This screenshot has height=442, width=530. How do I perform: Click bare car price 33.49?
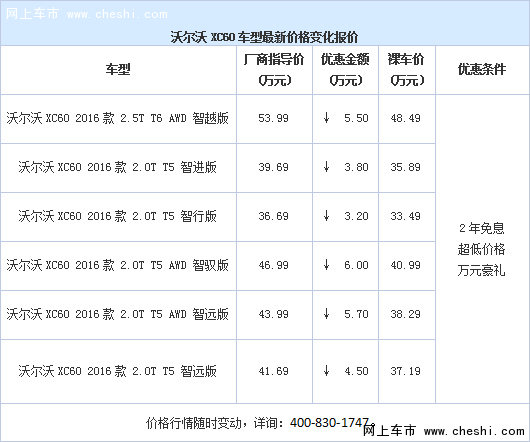click(406, 216)
